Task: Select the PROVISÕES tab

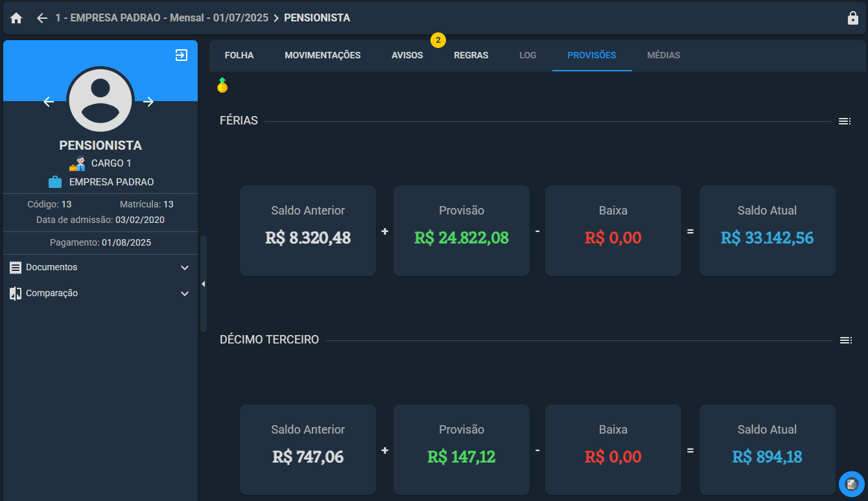Action: (x=592, y=56)
